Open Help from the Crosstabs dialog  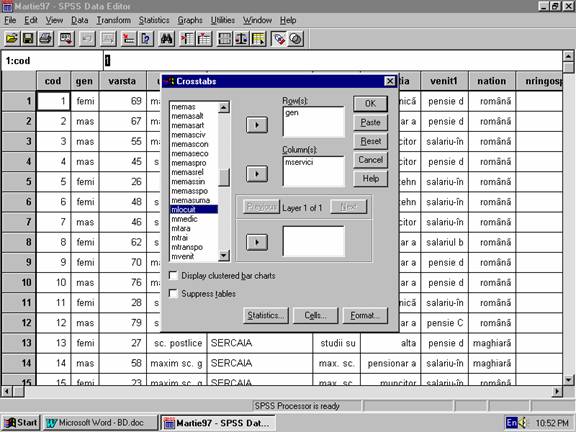[370, 179]
